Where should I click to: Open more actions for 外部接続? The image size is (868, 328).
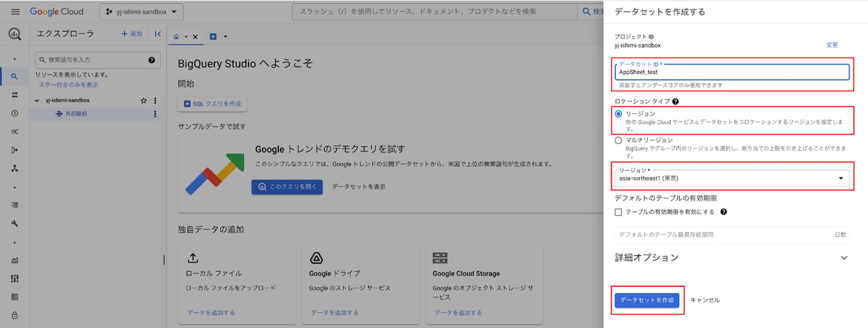pos(155,114)
